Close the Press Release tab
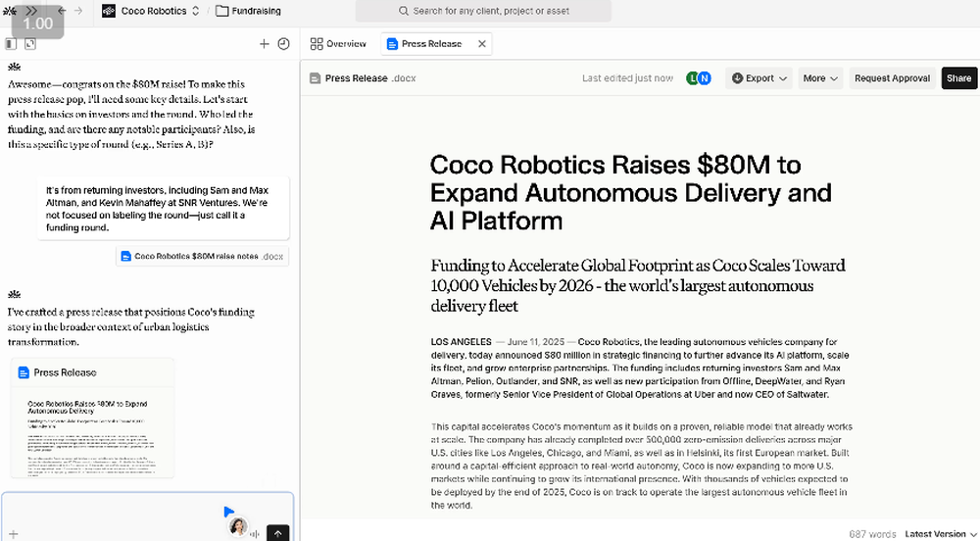This screenshot has height=541, width=980. (x=482, y=44)
